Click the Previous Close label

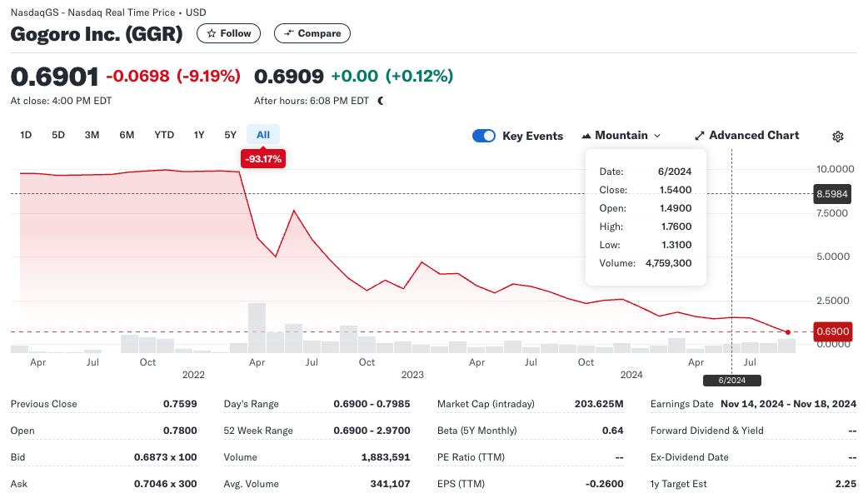point(43,404)
